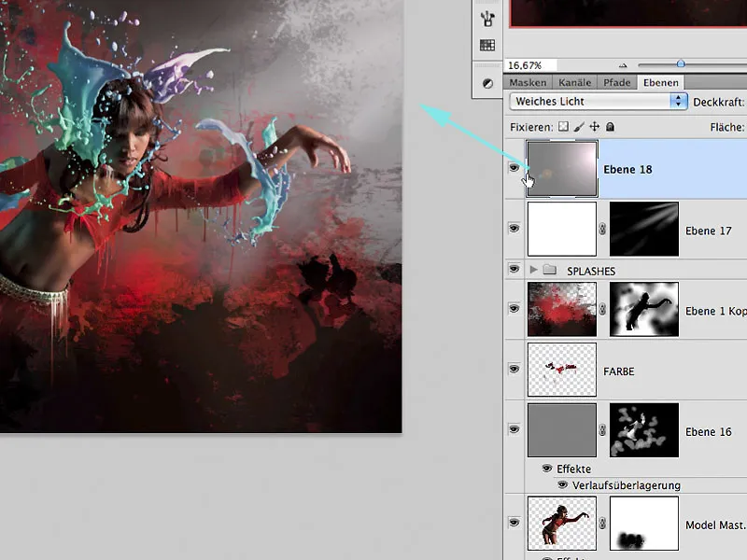Lock transparent pixels next to Fixieren
The image size is (747, 560).
(563, 127)
